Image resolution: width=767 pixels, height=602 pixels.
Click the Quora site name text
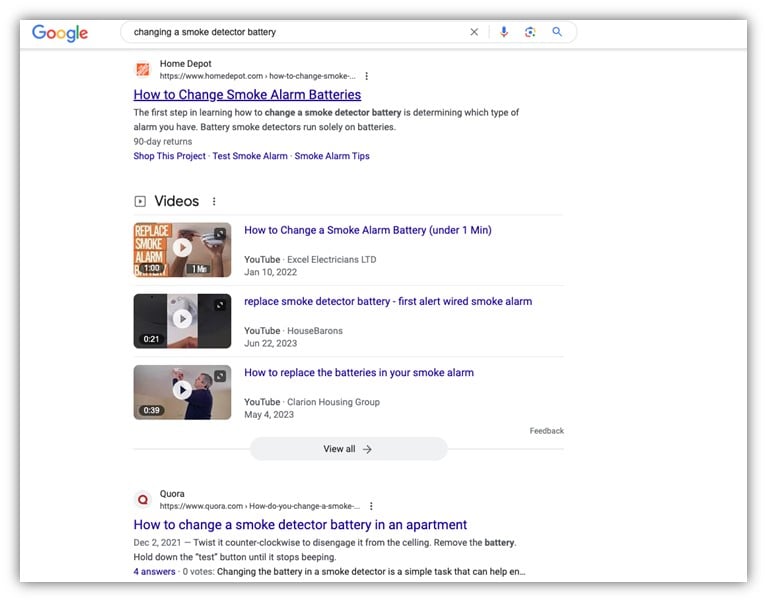point(172,493)
